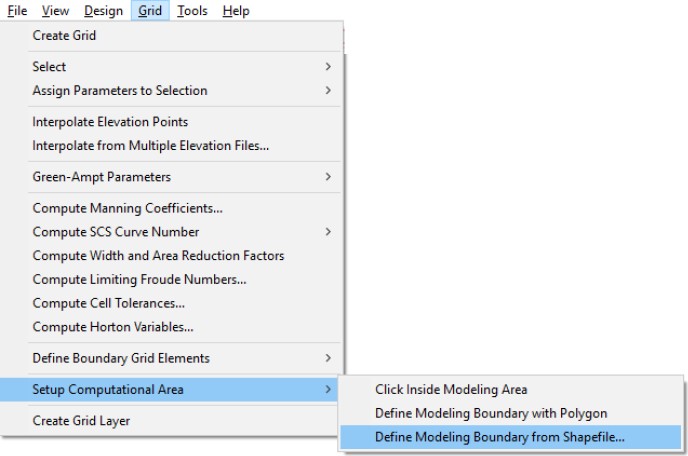The image size is (688, 456).
Task: Select Define Modeling Boundary from Shapefile
Action: coord(499,437)
